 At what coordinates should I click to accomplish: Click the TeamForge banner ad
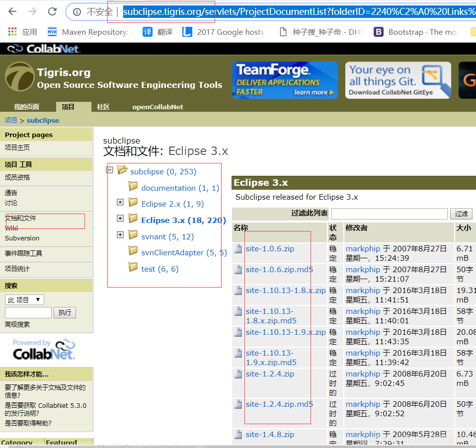click(285, 80)
